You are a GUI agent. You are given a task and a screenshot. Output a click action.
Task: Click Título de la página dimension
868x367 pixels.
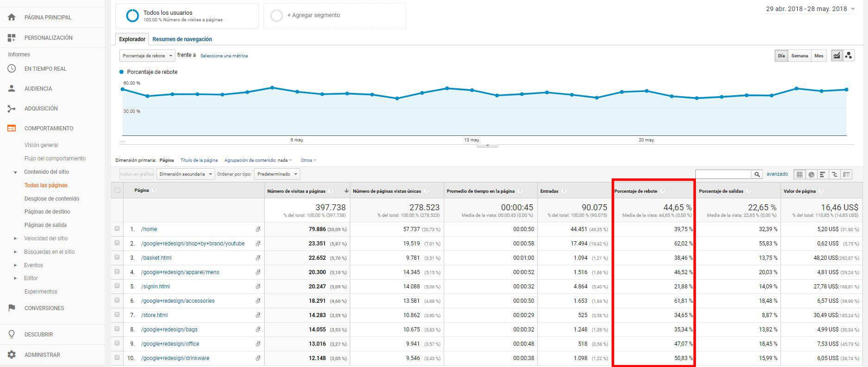[x=199, y=160]
